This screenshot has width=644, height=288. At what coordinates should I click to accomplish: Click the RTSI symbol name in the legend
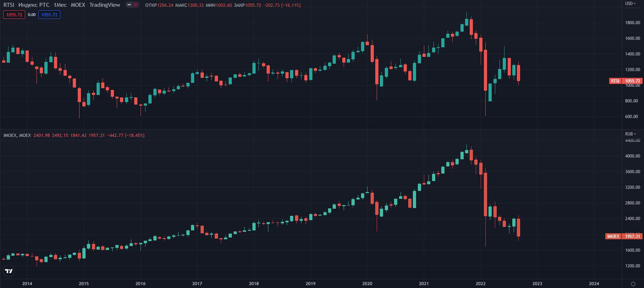click(x=9, y=5)
